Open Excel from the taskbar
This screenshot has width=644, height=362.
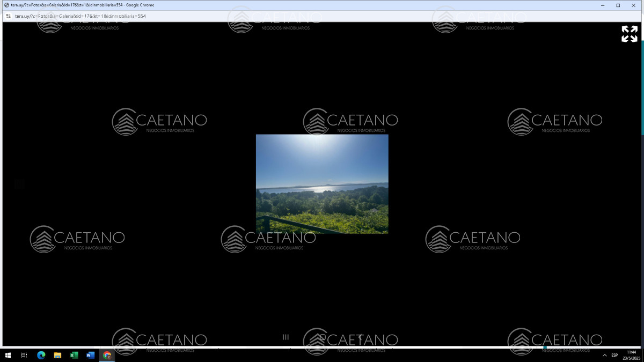74,355
